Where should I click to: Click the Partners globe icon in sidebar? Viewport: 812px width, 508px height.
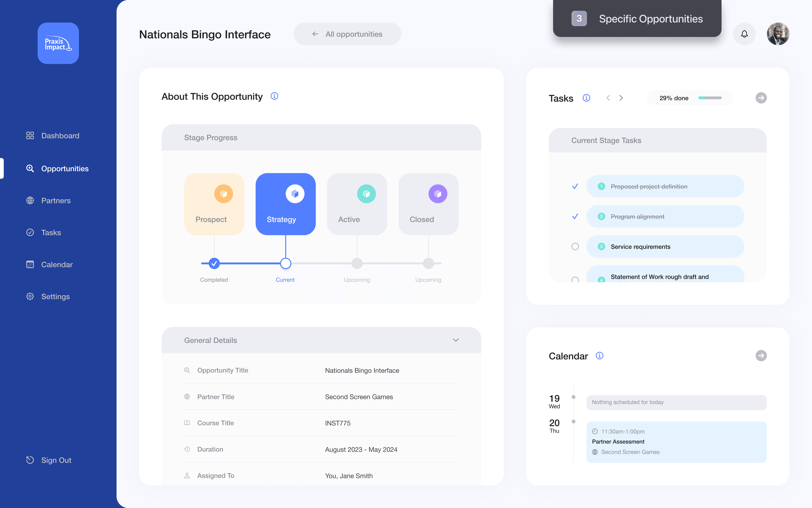[30, 201]
